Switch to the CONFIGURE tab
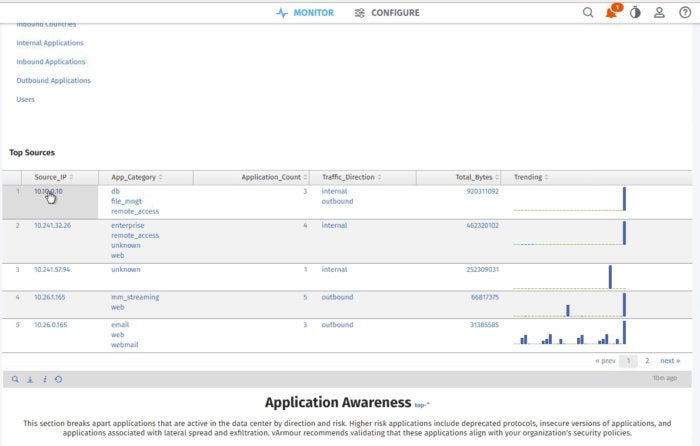 (x=387, y=13)
